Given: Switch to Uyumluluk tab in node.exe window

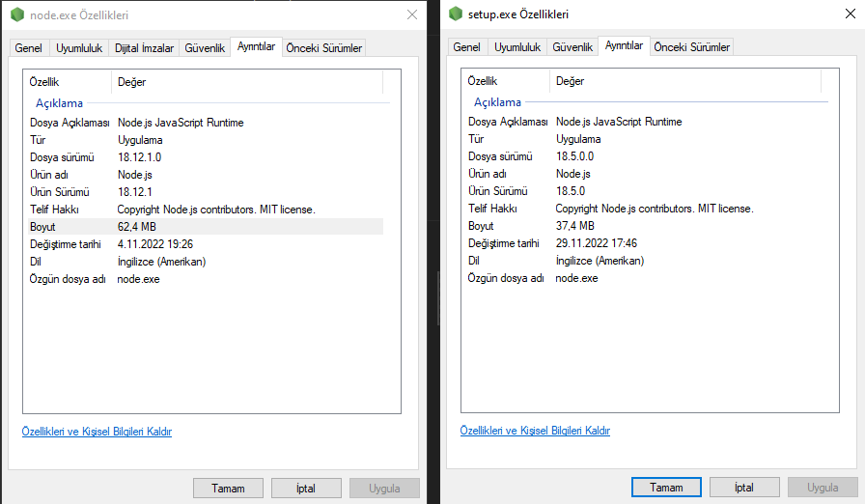Looking at the screenshot, I should [x=80, y=47].
